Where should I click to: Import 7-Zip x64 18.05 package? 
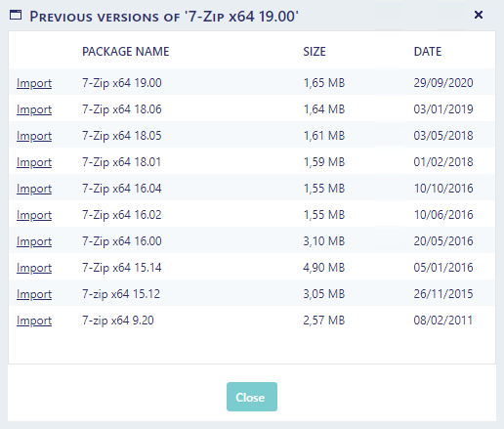34,136
